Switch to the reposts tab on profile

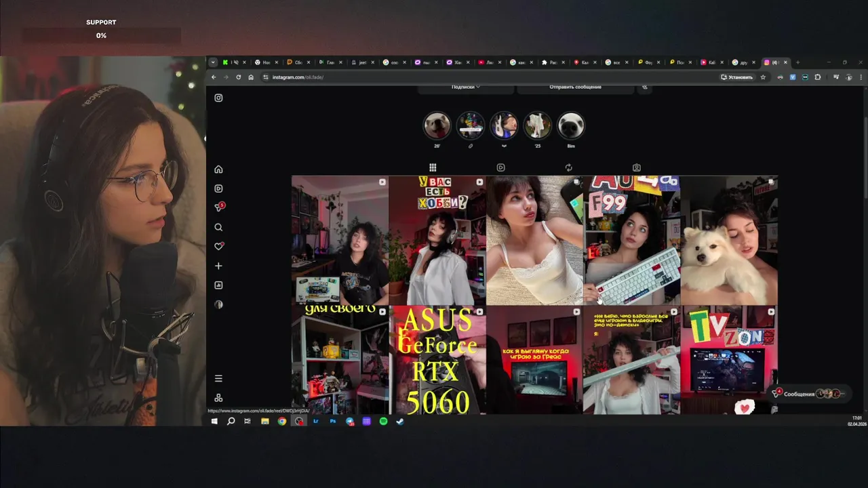pyautogui.click(x=568, y=167)
